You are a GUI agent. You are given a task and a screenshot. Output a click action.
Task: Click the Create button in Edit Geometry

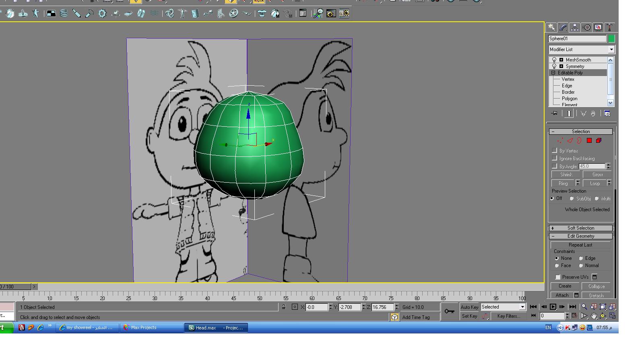pyautogui.click(x=565, y=286)
